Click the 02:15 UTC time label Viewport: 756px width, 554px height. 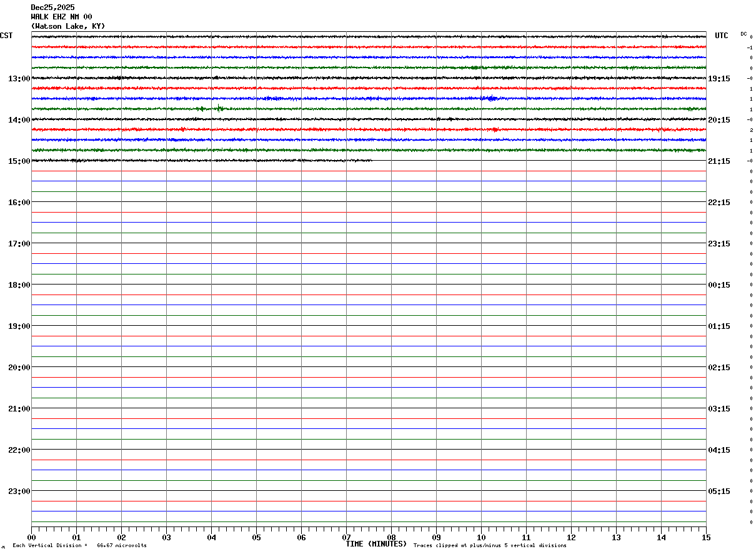[x=719, y=368]
